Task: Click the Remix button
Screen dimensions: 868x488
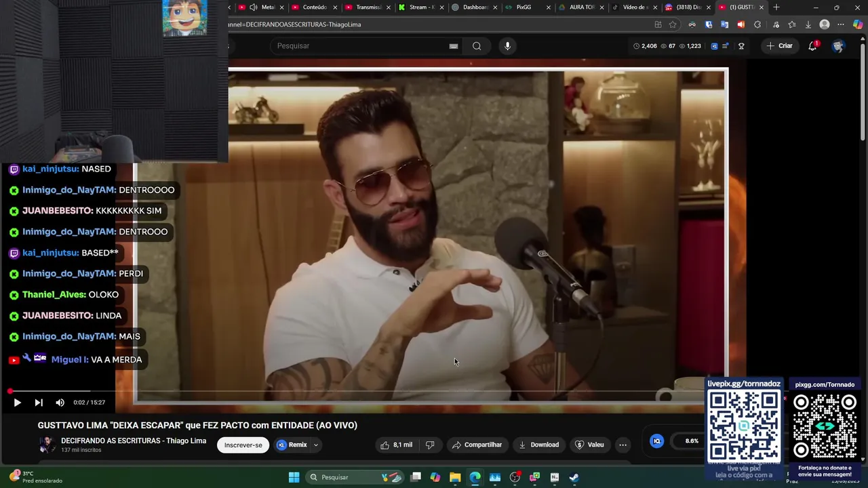Action: [292, 445]
